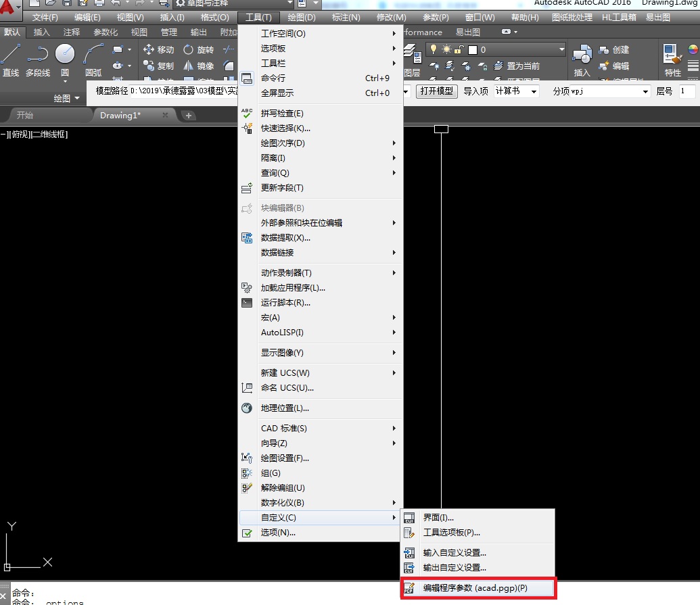Click Options (选项) menu item

click(x=321, y=532)
